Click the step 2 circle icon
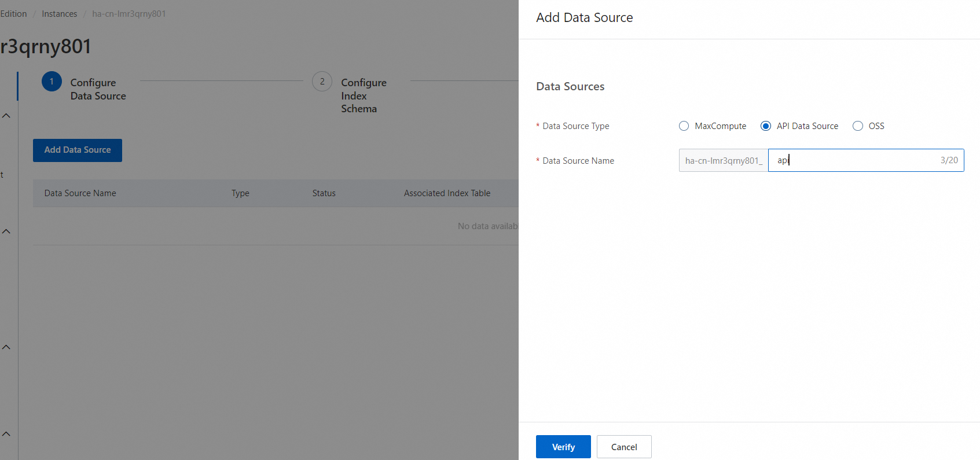This screenshot has height=460, width=980. pyautogui.click(x=322, y=82)
